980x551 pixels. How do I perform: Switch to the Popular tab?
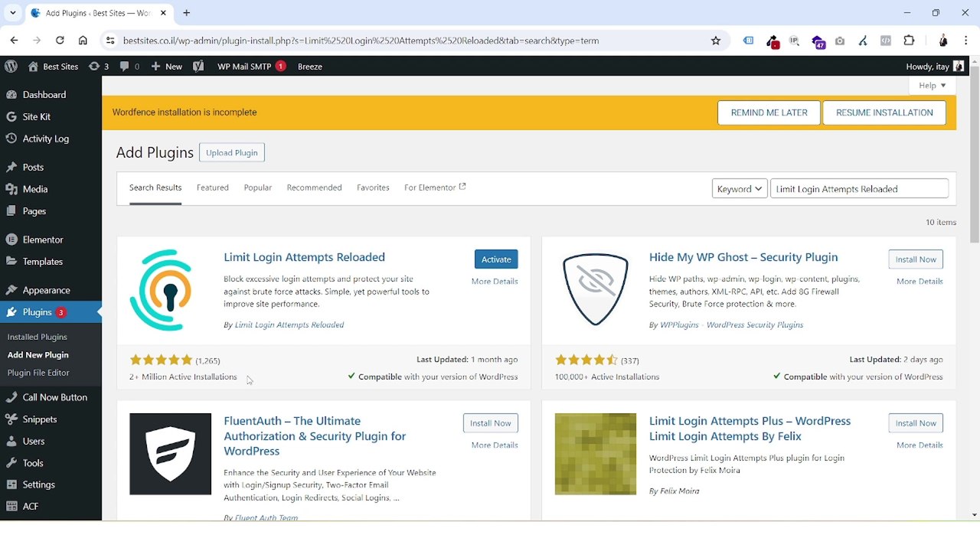[258, 187]
